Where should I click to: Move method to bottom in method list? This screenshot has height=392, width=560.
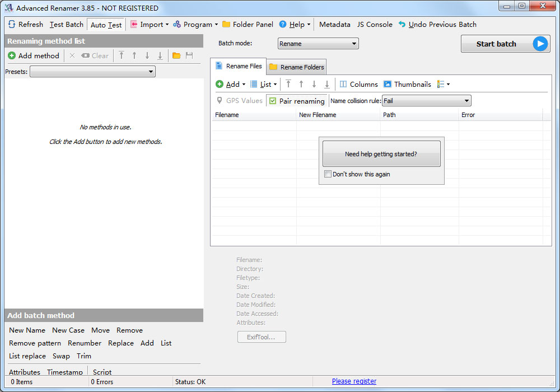coord(160,55)
